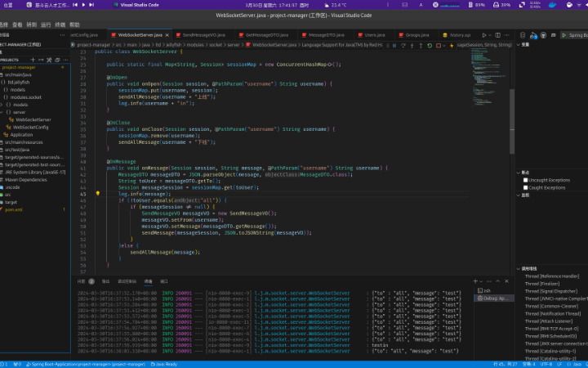Collapse the server package in project tree
Viewport: 588px width, 368px height.
(x=2, y=112)
